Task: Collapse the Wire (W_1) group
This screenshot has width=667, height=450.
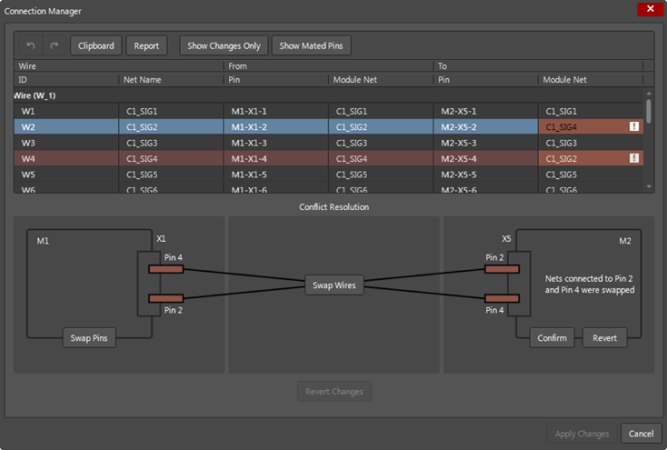Action: point(36,94)
